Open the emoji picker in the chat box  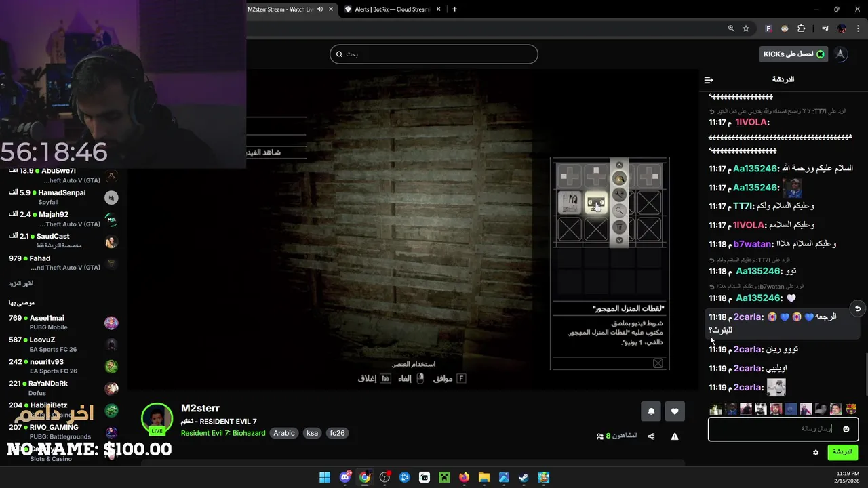846,429
